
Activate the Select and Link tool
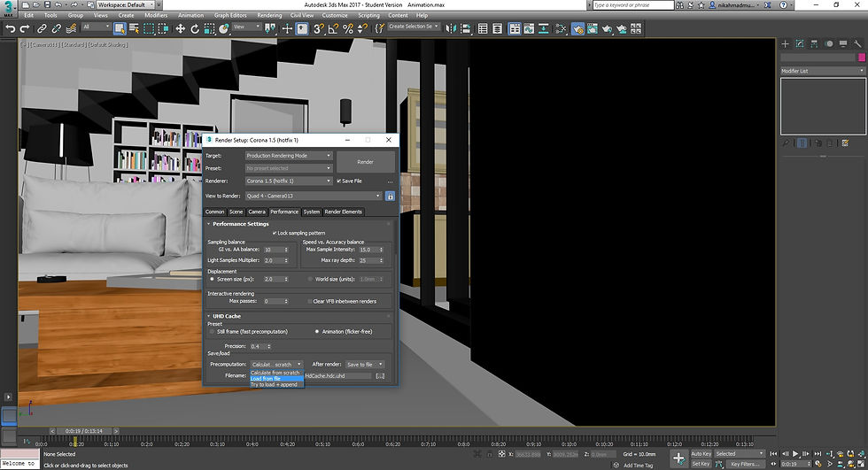coord(42,28)
